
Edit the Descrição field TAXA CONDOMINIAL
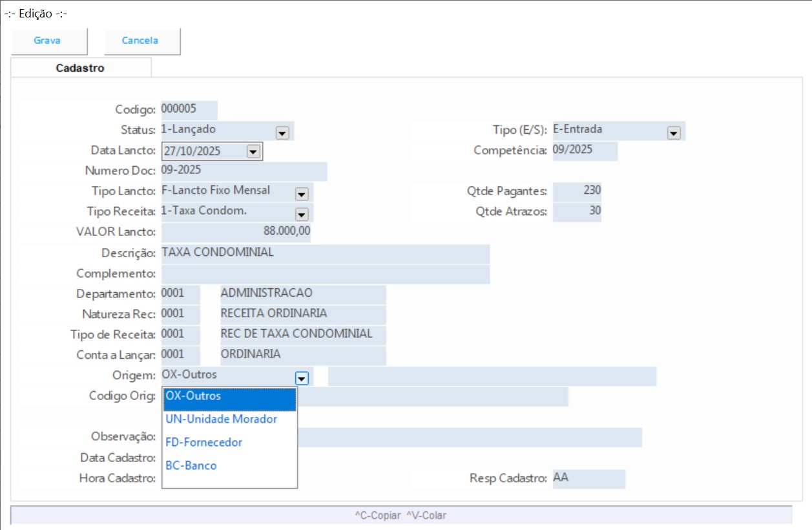pyautogui.click(x=325, y=253)
